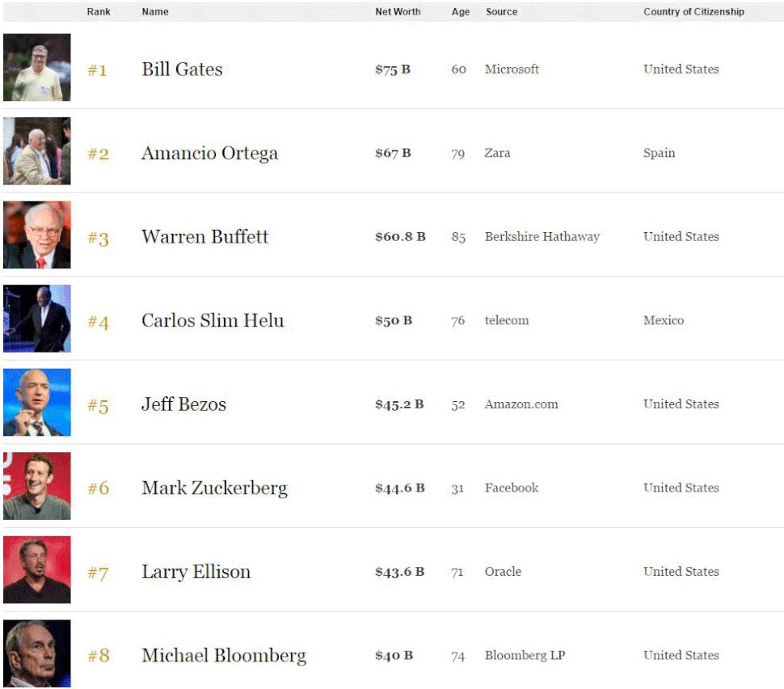Select the #5 rank for Jeff Bezos

(98, 405)
